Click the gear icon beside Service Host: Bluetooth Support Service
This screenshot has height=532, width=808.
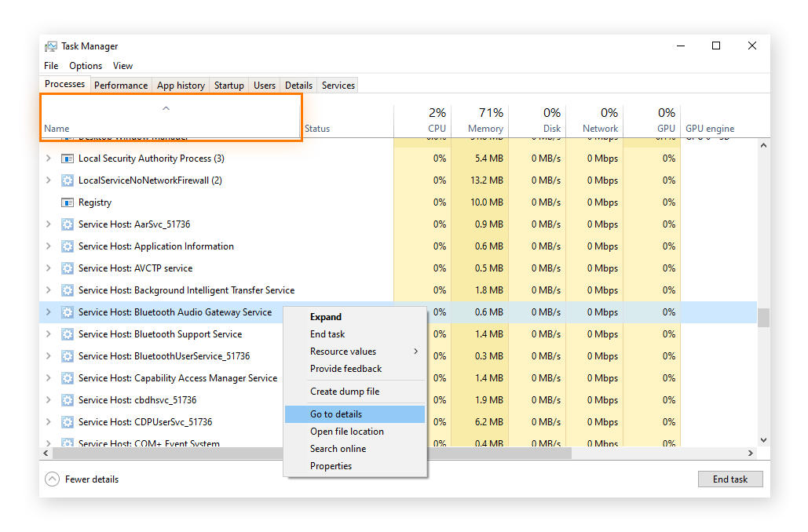67,333
